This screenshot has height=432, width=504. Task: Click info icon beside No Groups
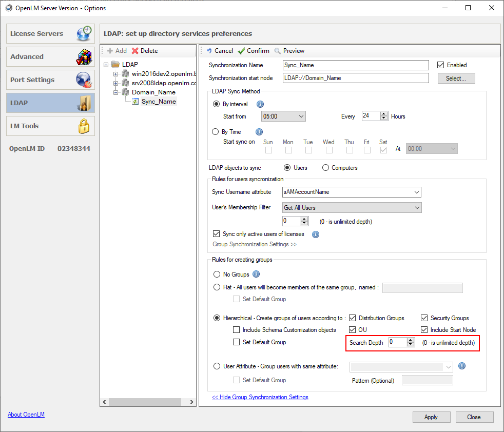pos(256,274)
